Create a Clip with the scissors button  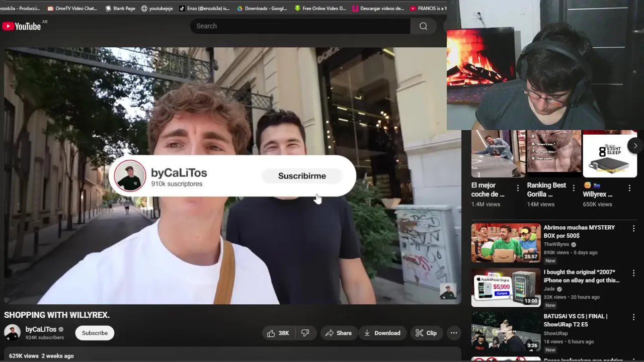tap(426, 333)
